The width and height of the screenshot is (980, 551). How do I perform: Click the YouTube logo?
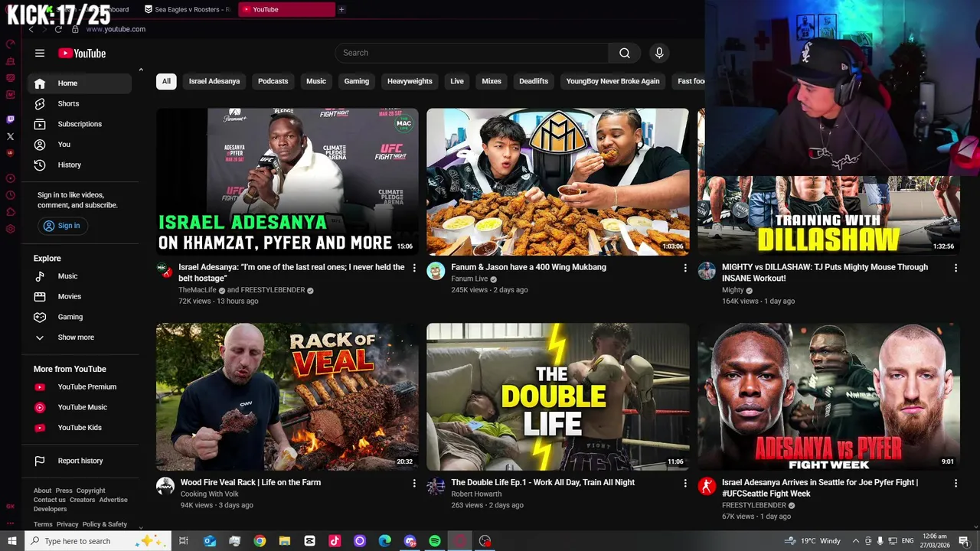[82, 53]
